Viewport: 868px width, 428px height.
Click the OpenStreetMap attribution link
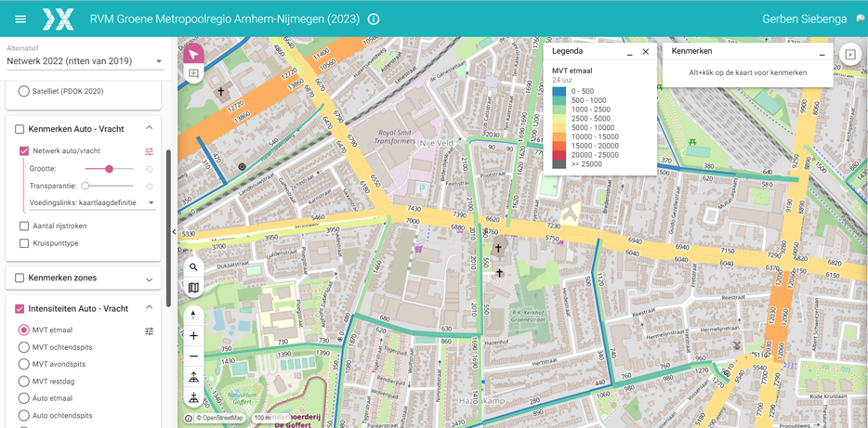point(219,418)
